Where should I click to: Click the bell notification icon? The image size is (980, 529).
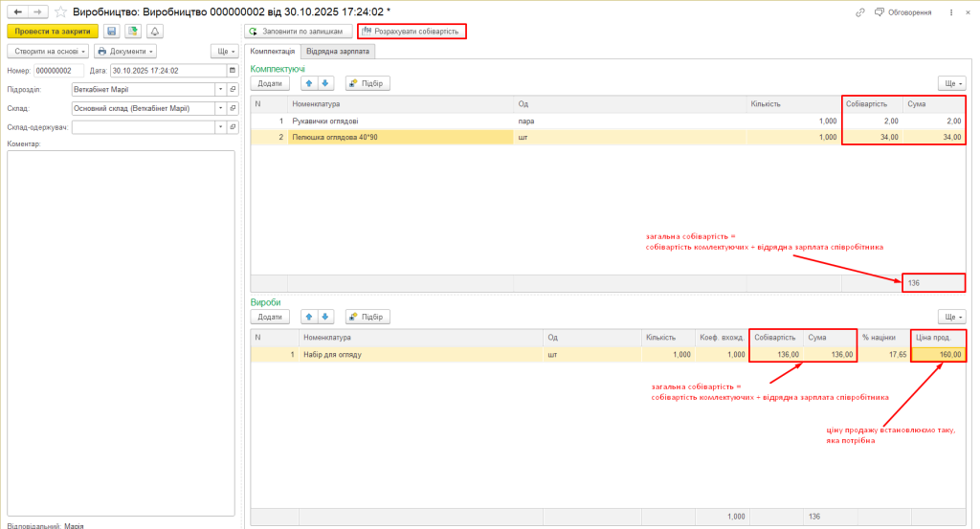(154, 31)
